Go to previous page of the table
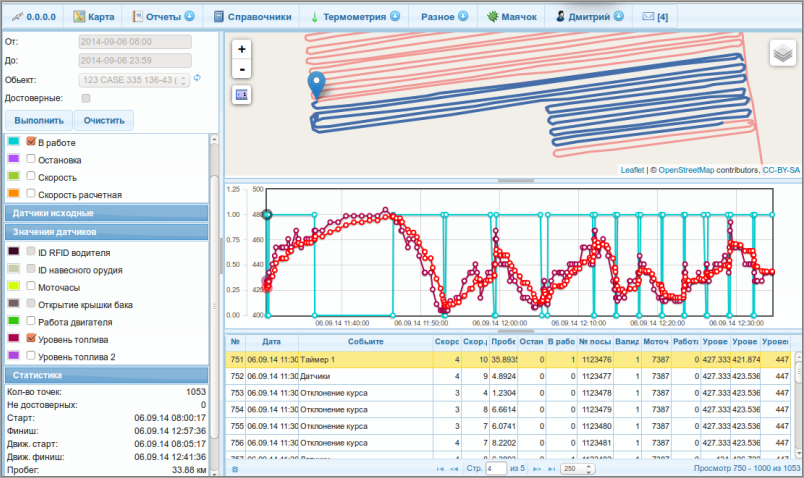The height and width of the screenshot is (478, 804). click(x=454, y=469)
